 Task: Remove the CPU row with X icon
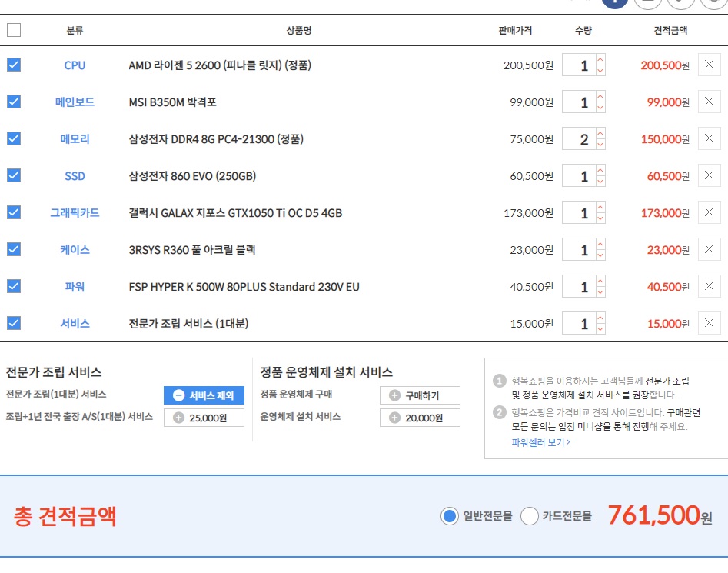point(709,65)
